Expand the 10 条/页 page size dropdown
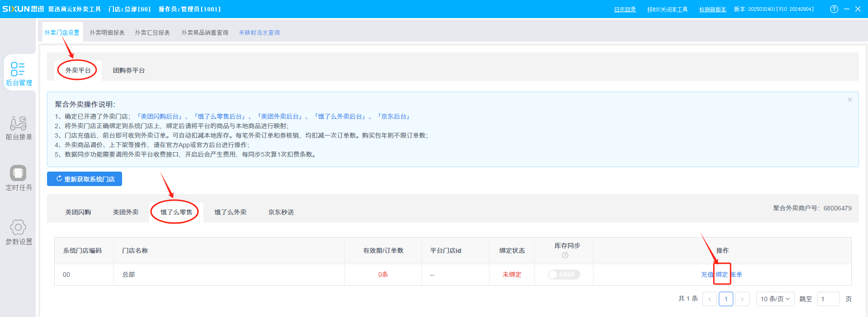The width and height of the screenshot is (868, 317). point(775,299)
